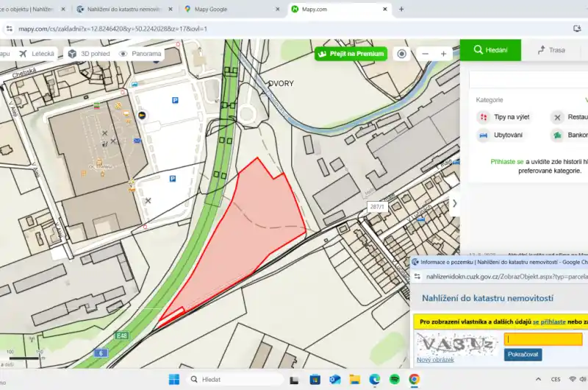Close the Mapy Google tab

coord(278,9)
